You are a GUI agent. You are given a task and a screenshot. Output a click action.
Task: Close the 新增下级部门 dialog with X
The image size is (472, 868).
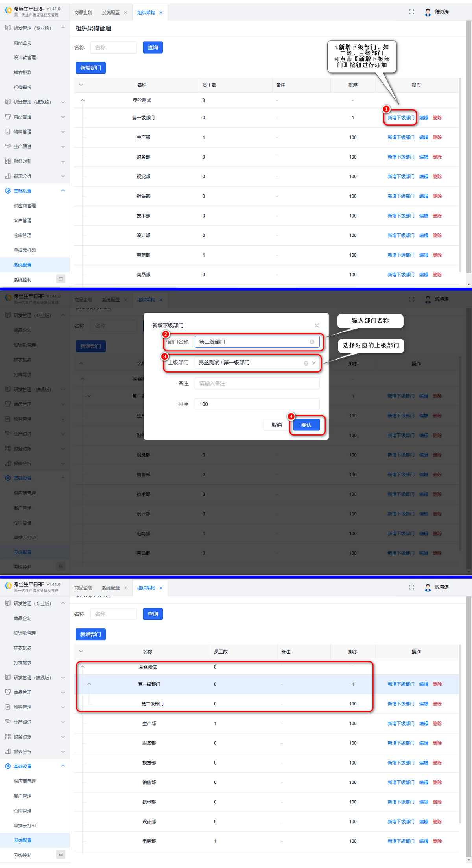[x=317, y=325]
